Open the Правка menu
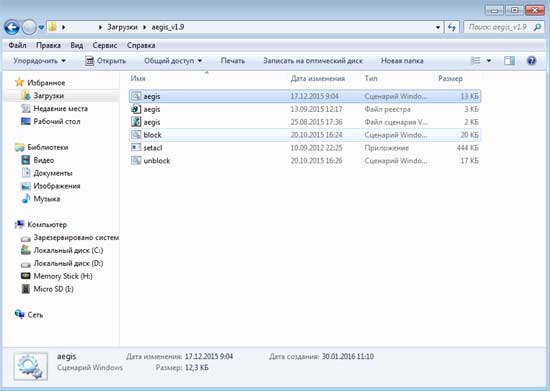The image size is (550, 391). coord(48,45)
